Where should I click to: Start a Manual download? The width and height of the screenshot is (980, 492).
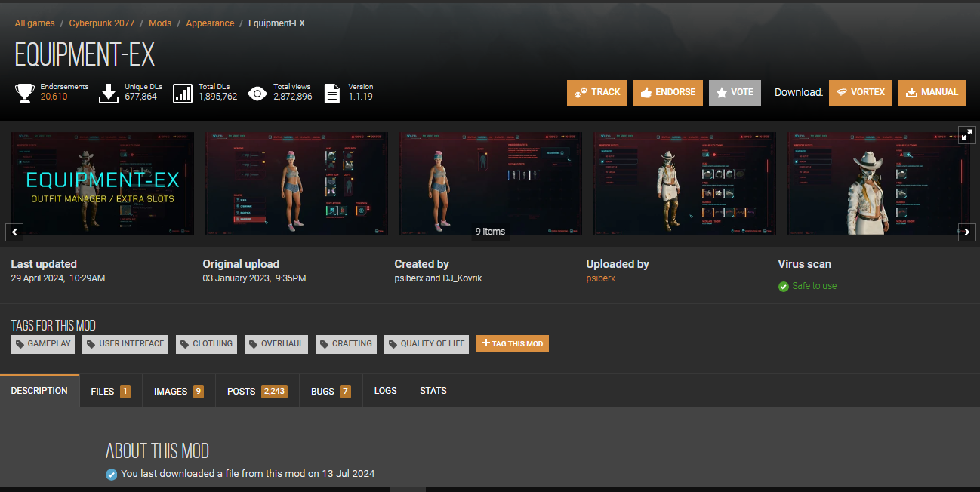pos(932,92)
